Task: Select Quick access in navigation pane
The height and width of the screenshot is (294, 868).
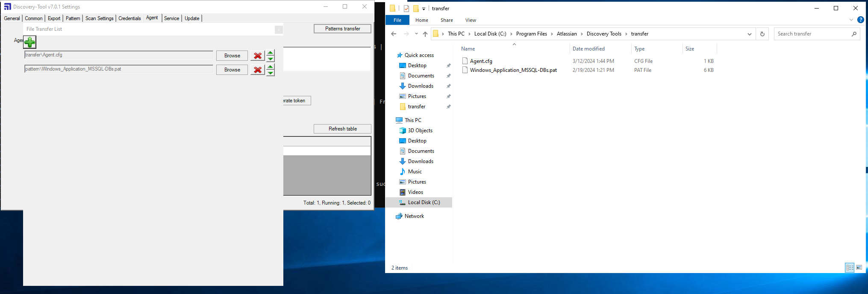Action: tap(419, 55)
